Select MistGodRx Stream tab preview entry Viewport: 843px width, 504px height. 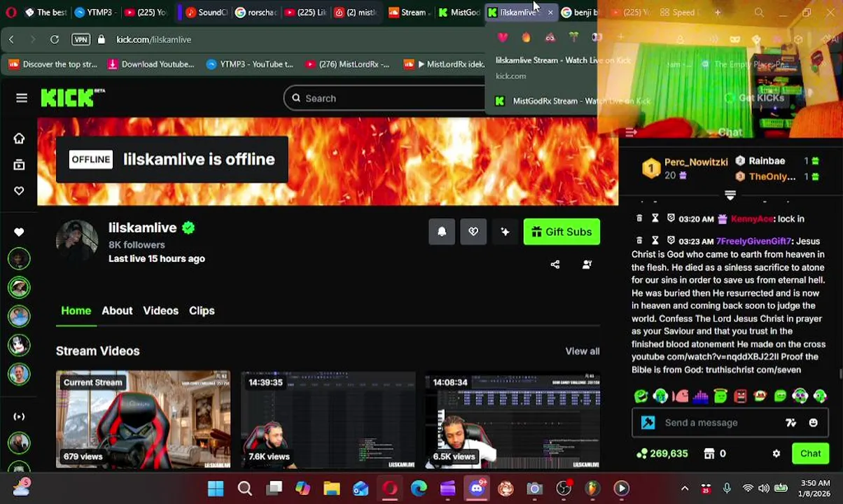click(573, 101)
